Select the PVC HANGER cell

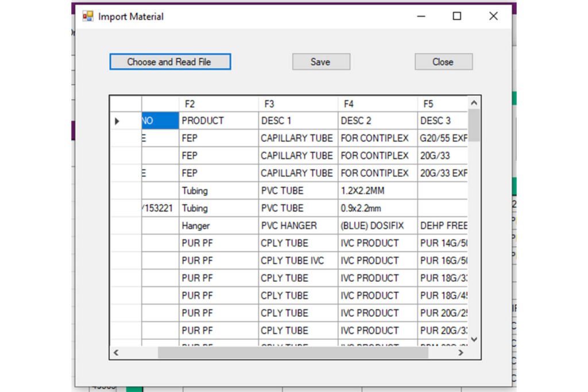298,226
